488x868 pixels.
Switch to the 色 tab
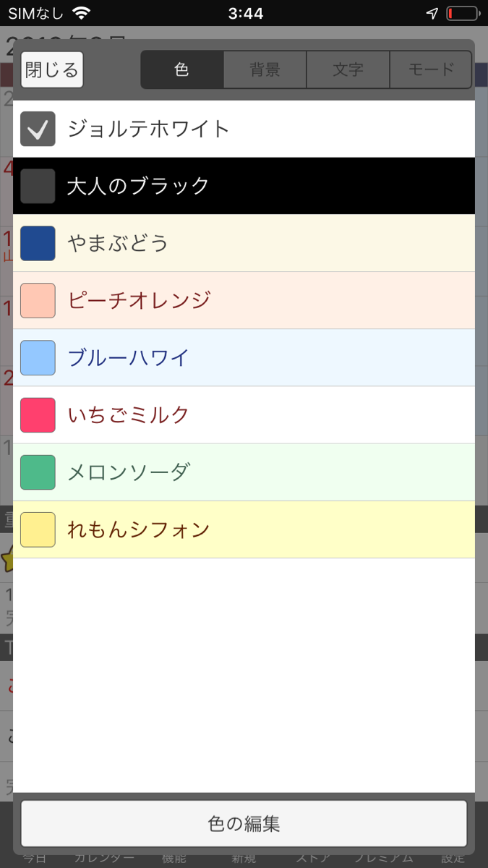click(181, 69)
